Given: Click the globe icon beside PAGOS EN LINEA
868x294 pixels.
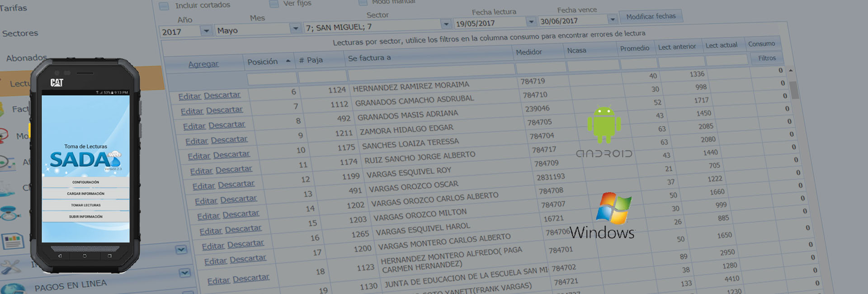Looking at the screenshot, I should [x=13, y=289].
